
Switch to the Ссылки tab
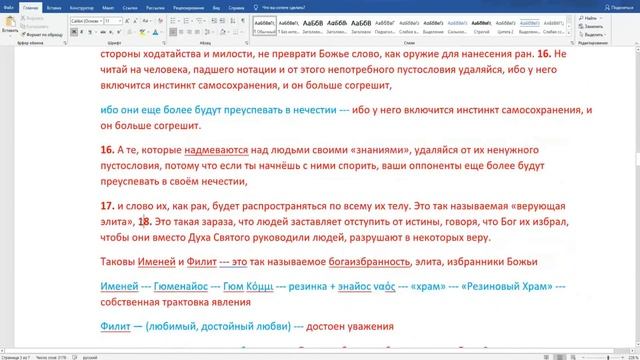[130, 8]
